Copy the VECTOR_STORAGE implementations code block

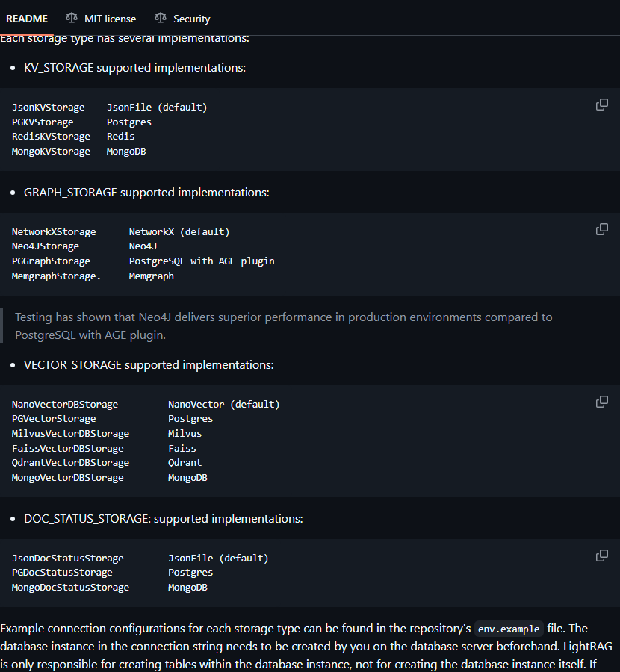[601, 402]
